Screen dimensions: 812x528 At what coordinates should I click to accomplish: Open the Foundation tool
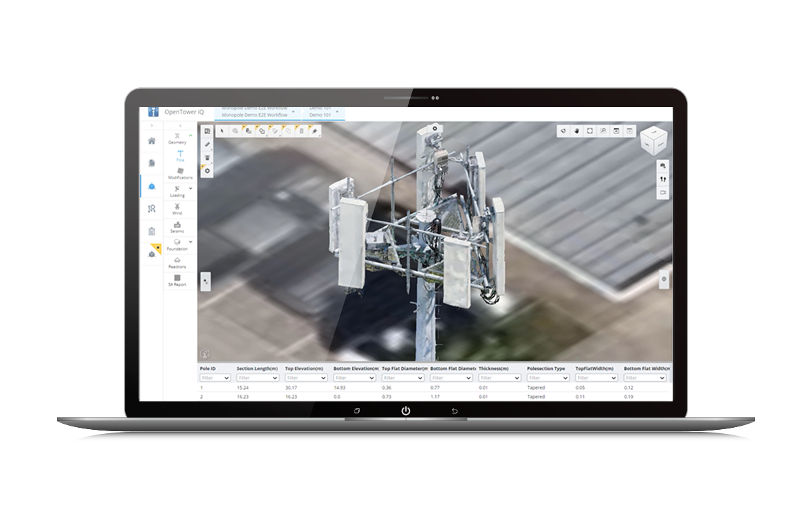coord(175,244)
